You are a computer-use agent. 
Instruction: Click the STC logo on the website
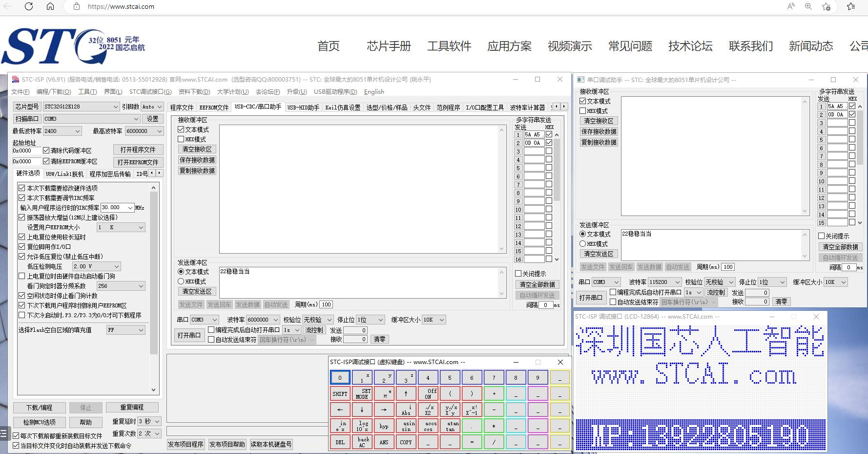tap(73, 46)
